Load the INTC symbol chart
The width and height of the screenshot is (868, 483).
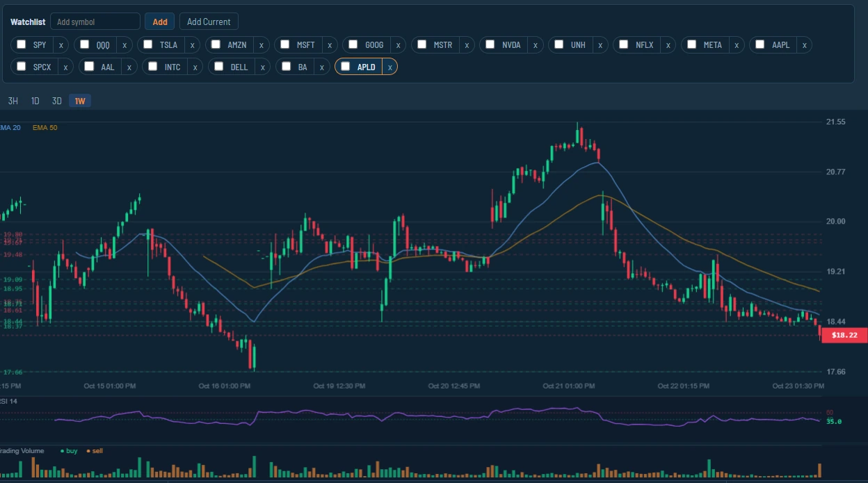click(172, 67)
